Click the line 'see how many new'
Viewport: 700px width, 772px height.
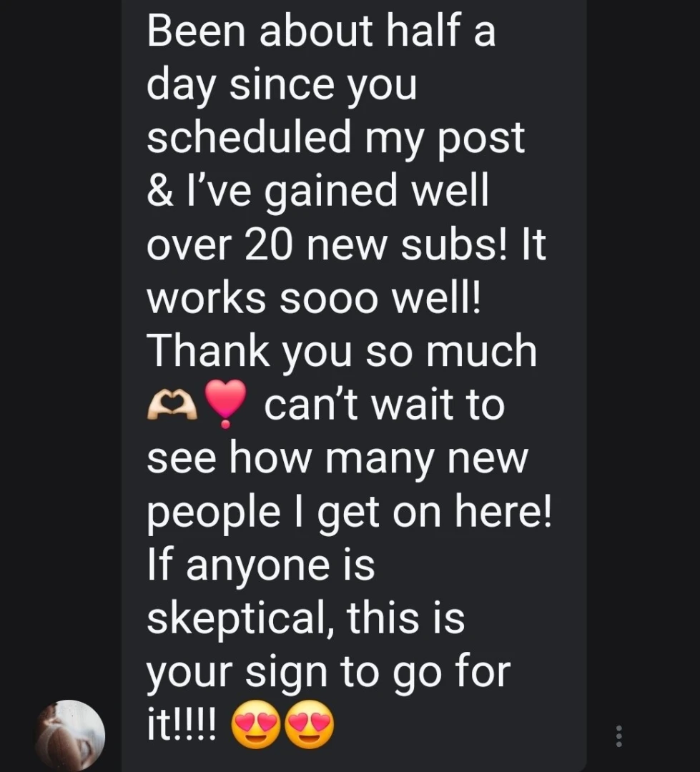(x=337, y=460)
